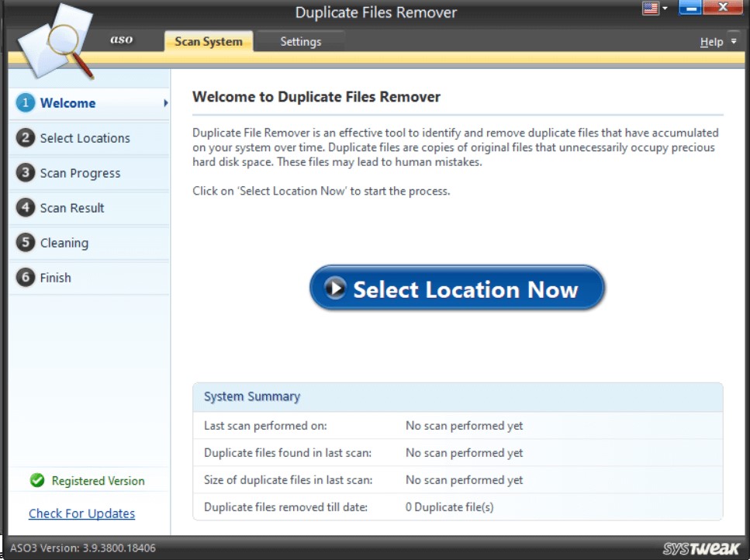Click the green Registered Version checkmark icon
Viewport: 750px width, 560px height.
click(x=36, y=480)
